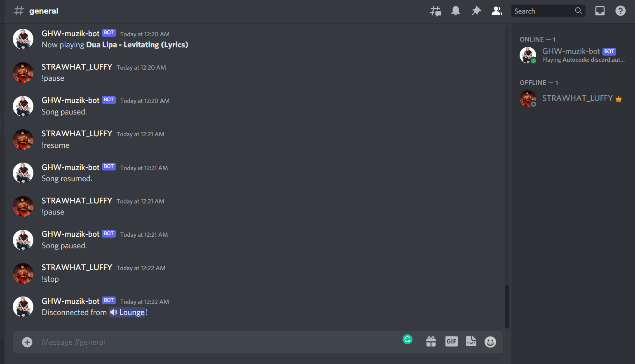The width and height of the screenshot is (635, 364).
Task: Click STRAWHAT_LUFFY username on the !stop message
Action: tap(77, 267)
